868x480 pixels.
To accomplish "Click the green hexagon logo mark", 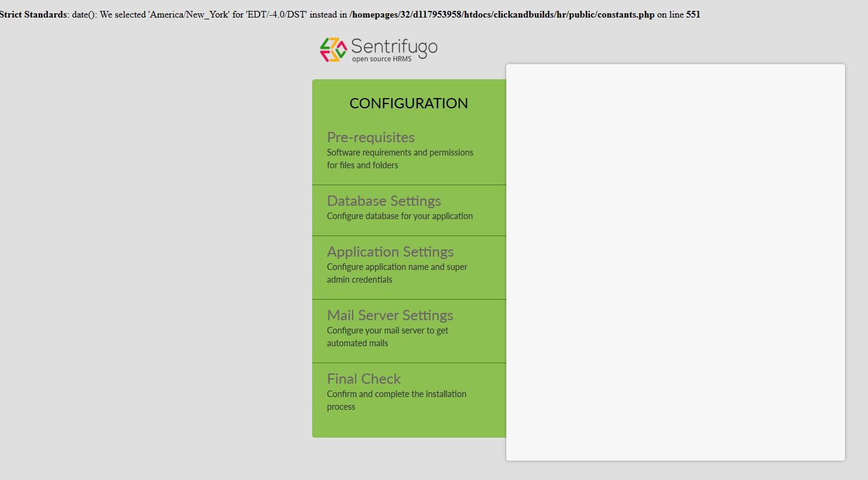I will (332, 50).
